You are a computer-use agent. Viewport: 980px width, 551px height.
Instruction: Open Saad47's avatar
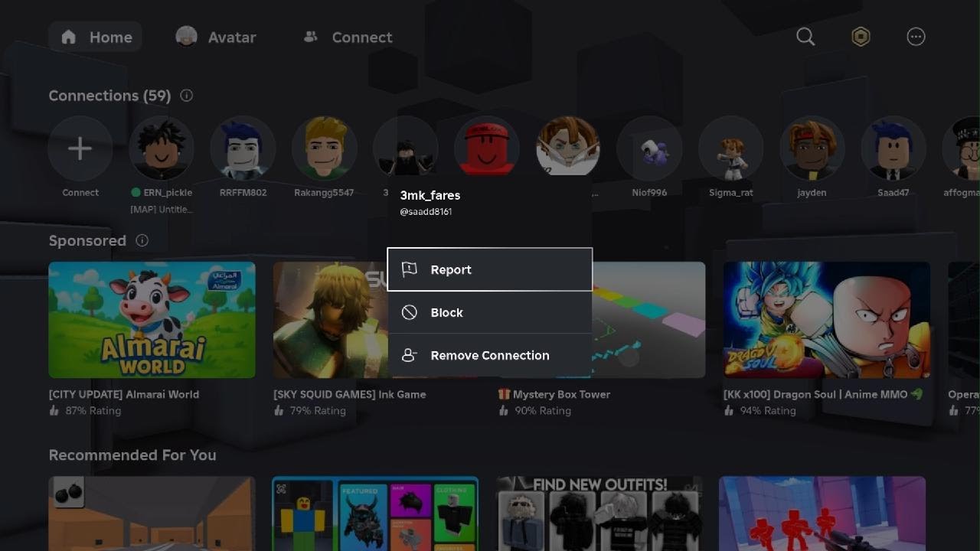tap(893, 148)
